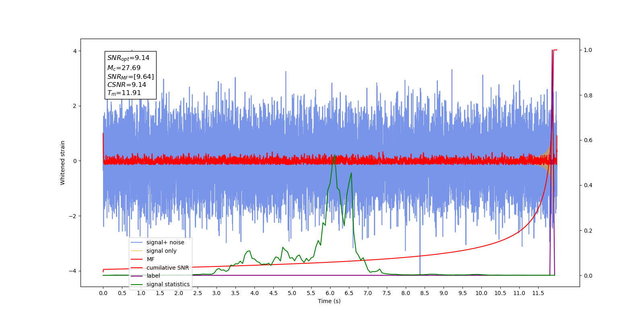
Task: Click the 'MF' legend label
Action: (x=151, y=259)
